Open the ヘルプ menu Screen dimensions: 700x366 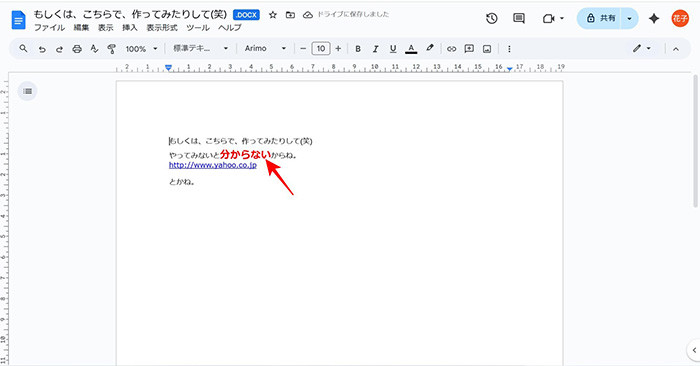click(x=229, y=28)
